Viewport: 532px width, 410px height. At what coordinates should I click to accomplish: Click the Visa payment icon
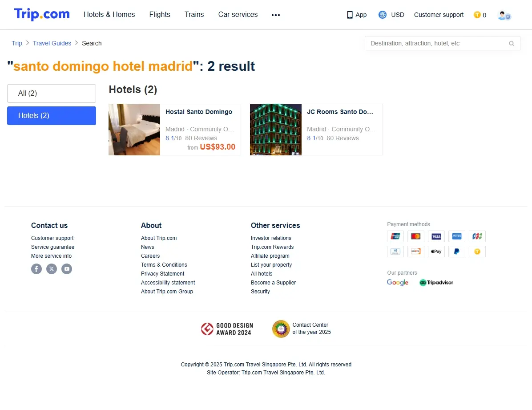[436, 236]
